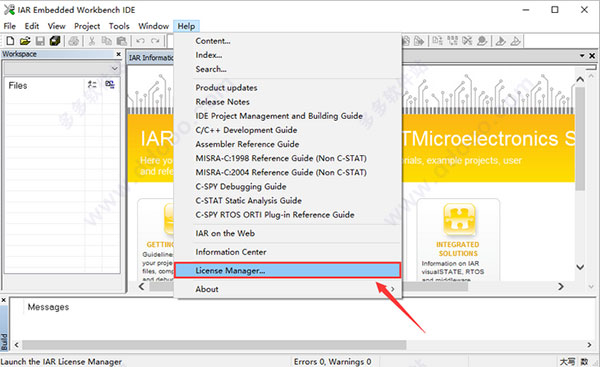Open the Project menu
This screenshot has height=367, width=600.
tap(87, 26)
